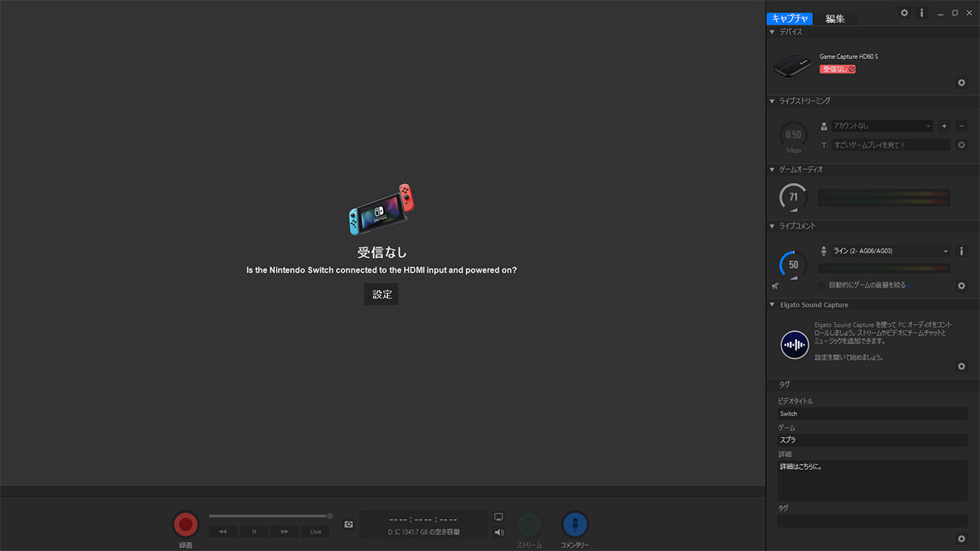
Task: Click the red 受信なし status badge
Action: point(838,69)
